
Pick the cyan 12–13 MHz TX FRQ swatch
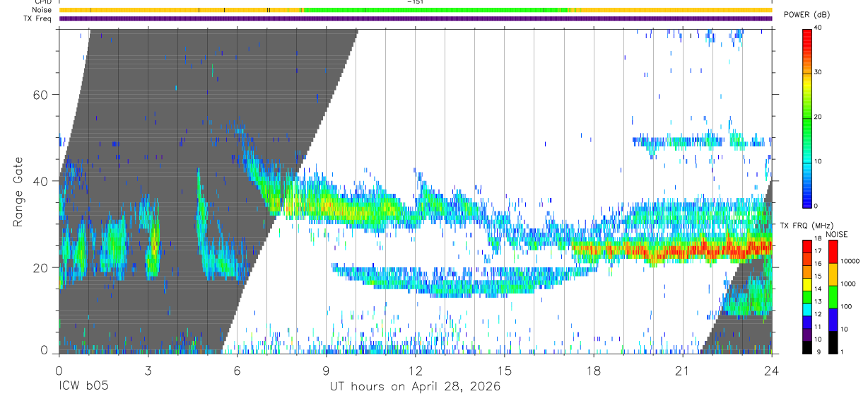807,308
